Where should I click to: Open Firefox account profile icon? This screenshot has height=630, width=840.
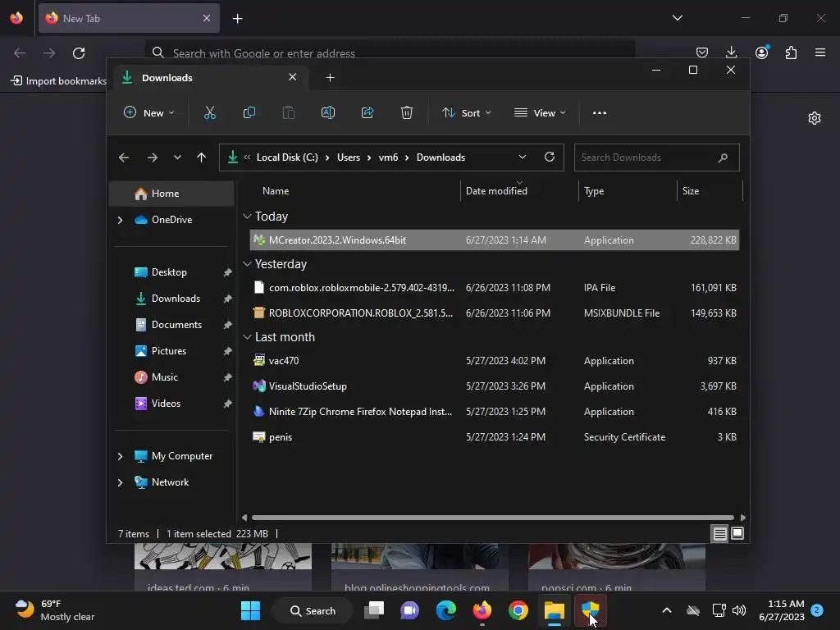click(761, 52)
